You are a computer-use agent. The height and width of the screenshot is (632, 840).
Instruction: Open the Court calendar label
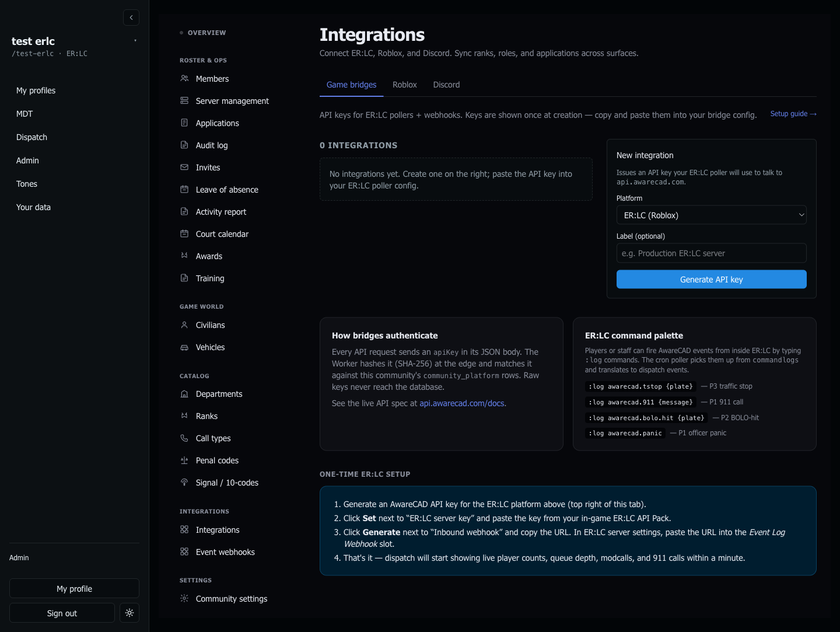(222, 234)
